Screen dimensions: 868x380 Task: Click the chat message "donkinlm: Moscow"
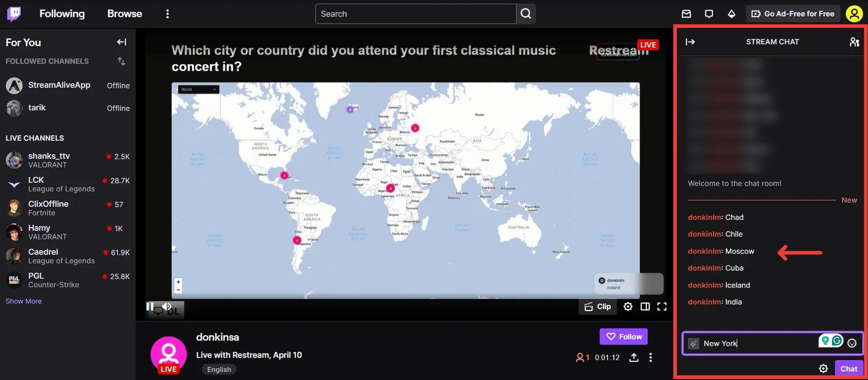coord(721,252)
